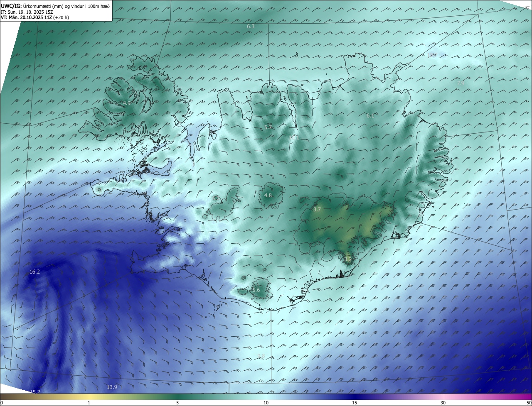This screenshot has width=532, height=406.
Task: Click the 5.7 value label in north Iceland
Action: point(268,127)
